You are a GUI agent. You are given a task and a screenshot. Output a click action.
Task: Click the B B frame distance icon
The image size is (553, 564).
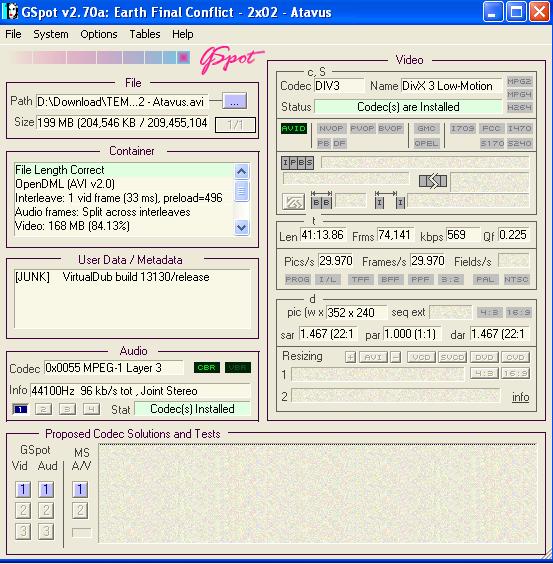[321, 200]
